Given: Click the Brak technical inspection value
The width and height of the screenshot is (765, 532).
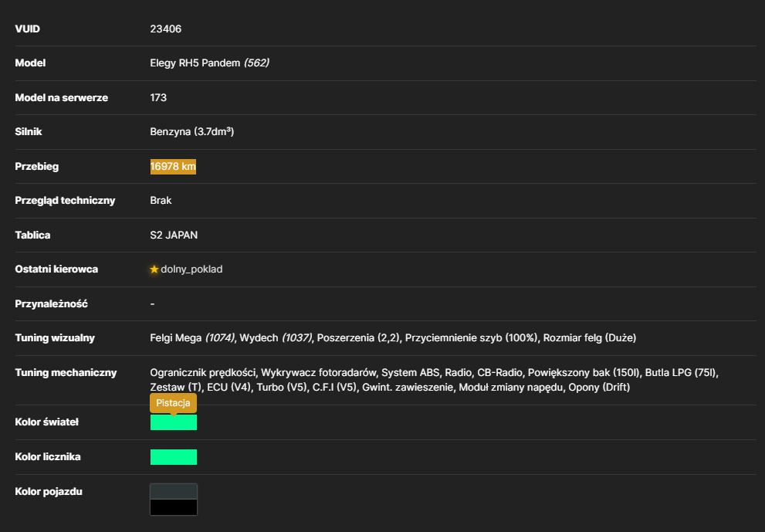Looking at the screenshot, I should click(x=161, y=201).
